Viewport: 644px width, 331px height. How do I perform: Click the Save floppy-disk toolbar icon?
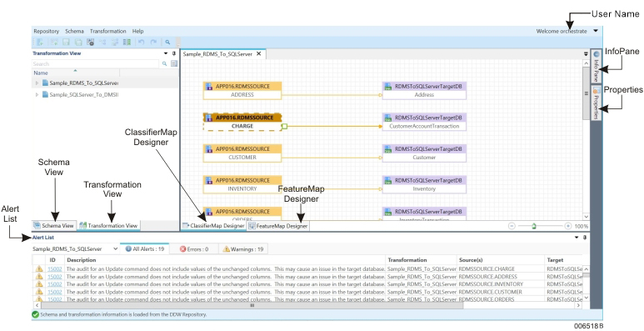point(66,42)
